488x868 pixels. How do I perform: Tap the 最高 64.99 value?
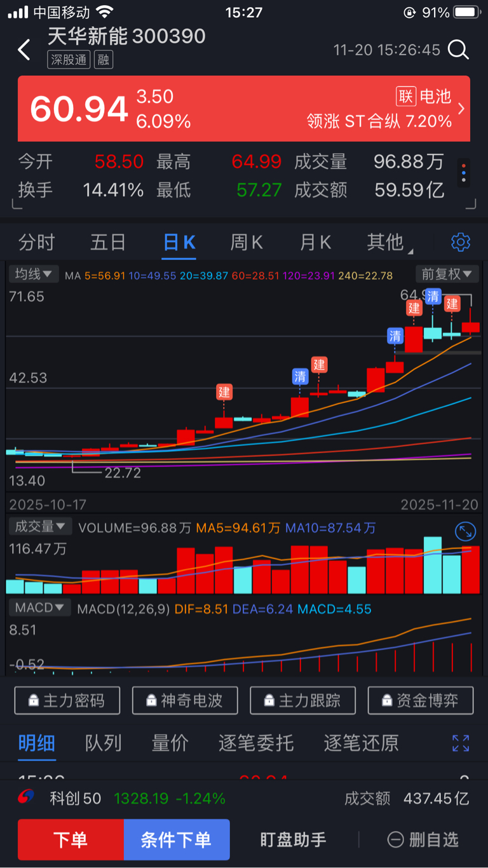pos(257,161)
